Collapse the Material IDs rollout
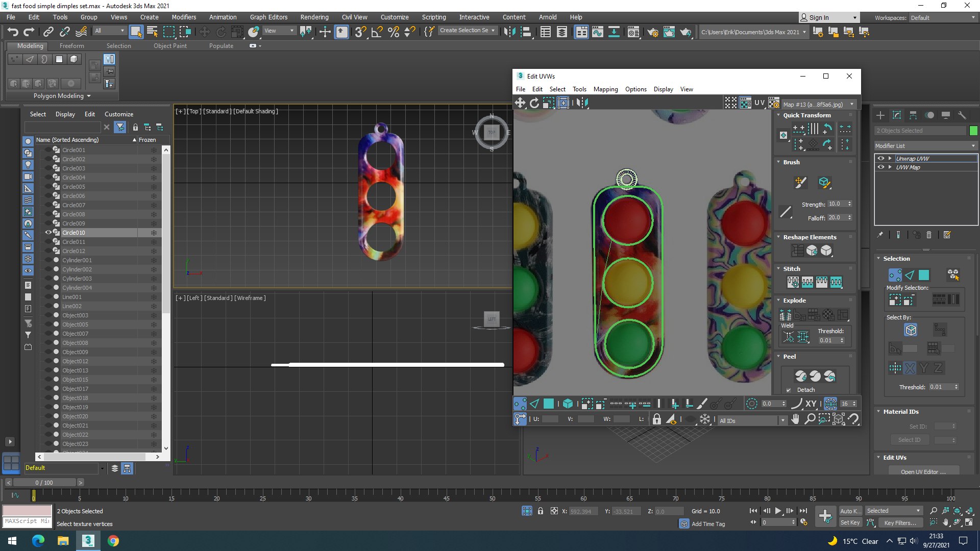The height and width of the screenshot is (551, 980). pos(878,412)
